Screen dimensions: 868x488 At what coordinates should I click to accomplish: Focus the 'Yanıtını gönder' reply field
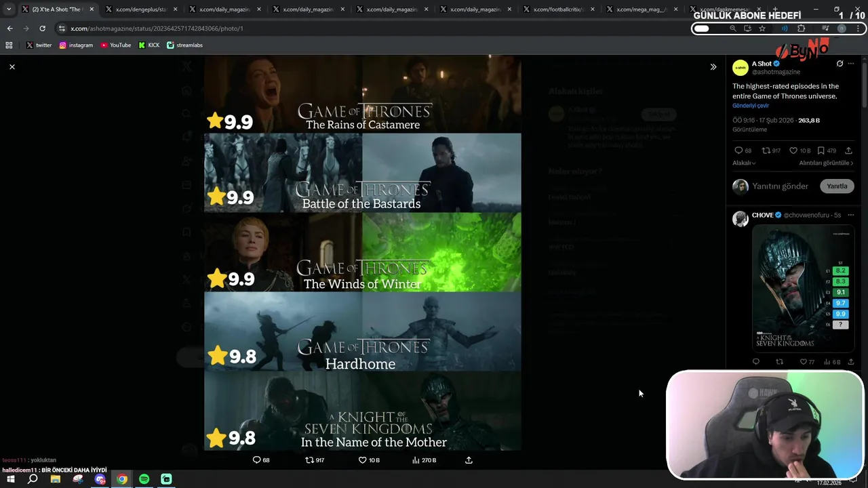tap(781, 186)
